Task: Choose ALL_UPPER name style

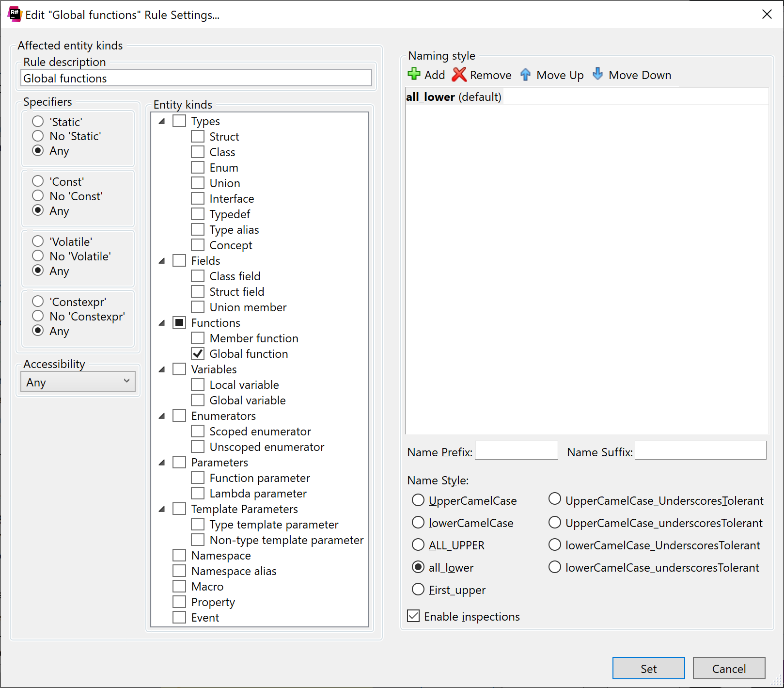Action: 418,544
